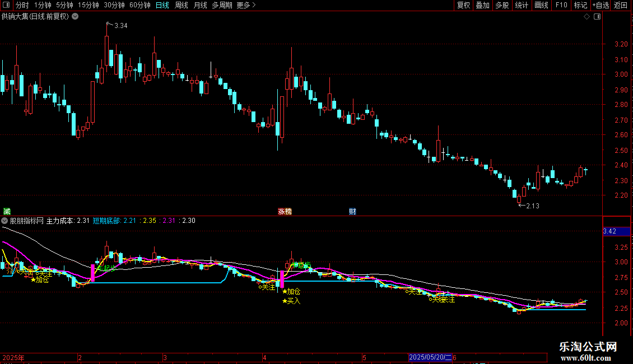Viewport: 633px width, 364px height.
Task: Select the 60分钟 period tab
Action: coord(140,5)
